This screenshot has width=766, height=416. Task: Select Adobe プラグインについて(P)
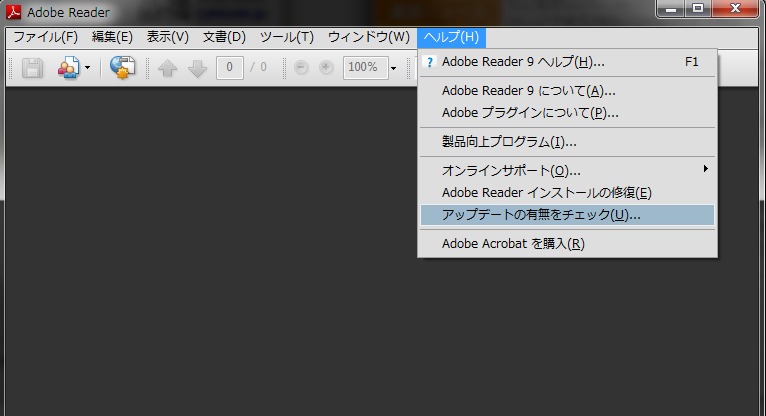coord(567,113)
